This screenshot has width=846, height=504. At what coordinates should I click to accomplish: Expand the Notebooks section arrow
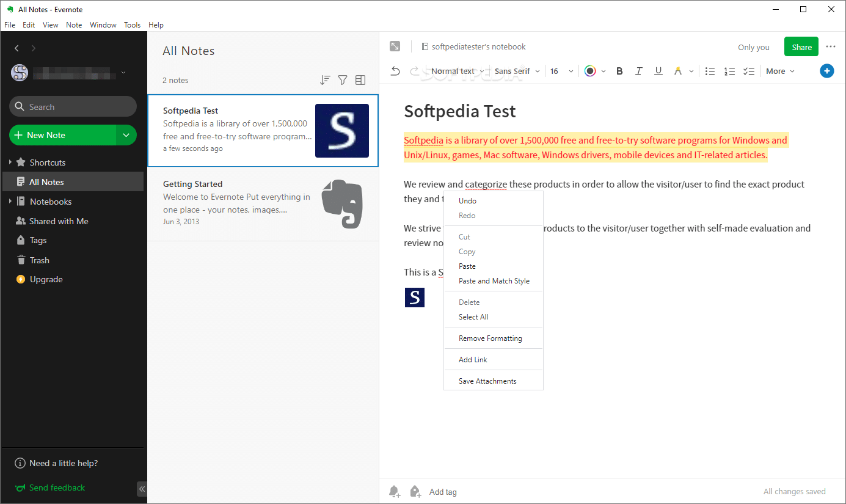[10, 202]
